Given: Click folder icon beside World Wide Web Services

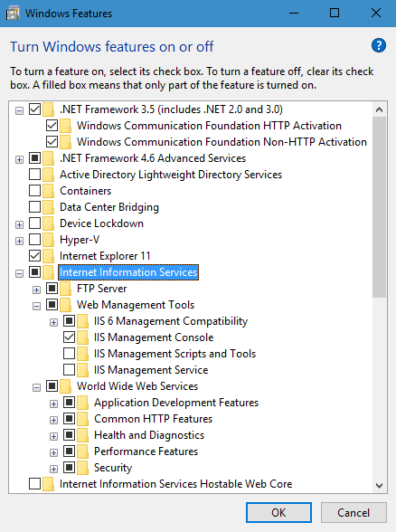Looking at the screenshot, I should coord(65,386).
